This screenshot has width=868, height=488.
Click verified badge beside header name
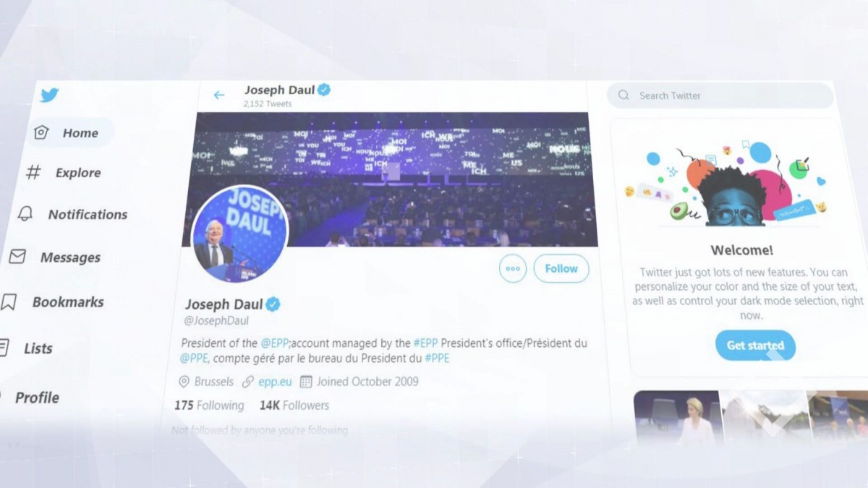[325, 90]
